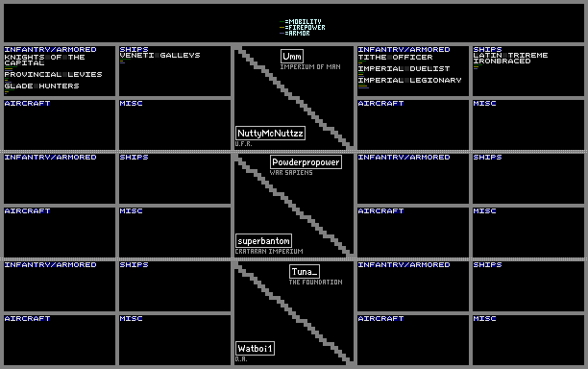Click the CRATARAN IMPERIUM faction label

tap(269, 252)
